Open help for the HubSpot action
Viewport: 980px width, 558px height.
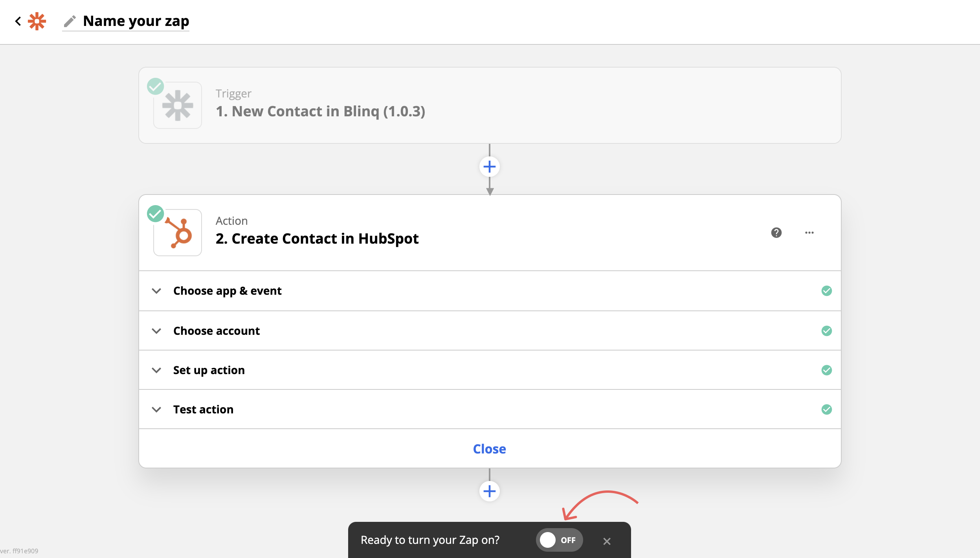pyautogui.click(x=776, y=233)
